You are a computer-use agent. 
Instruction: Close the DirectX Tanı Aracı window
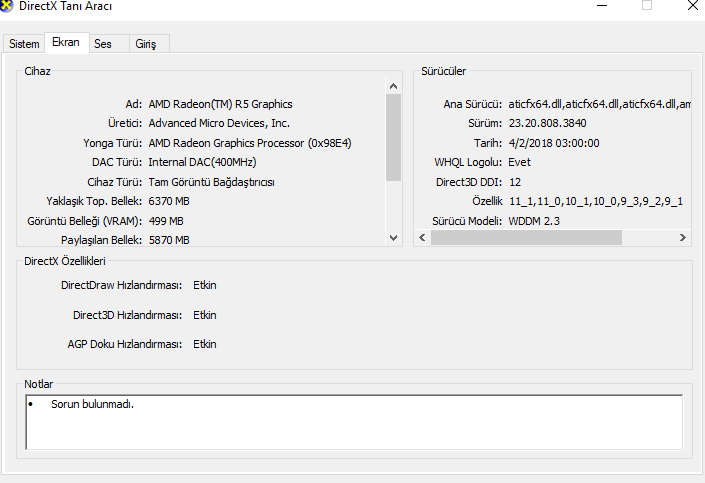(x=693, y=6)
